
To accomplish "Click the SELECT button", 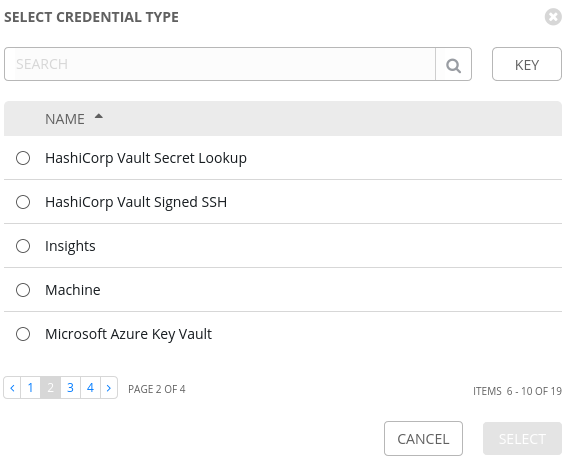I will tap(522, 439).
